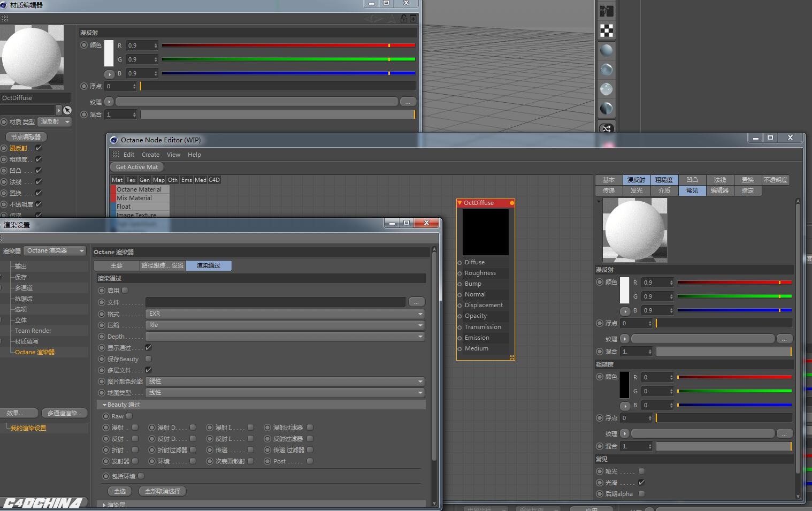Switch to the 主要 tab in Octane renderer
This screenshot has height=511, width=812.
[117, 265]
